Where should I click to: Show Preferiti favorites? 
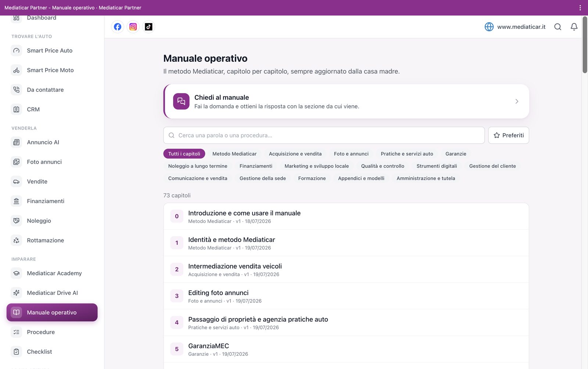tap(509, 135)
